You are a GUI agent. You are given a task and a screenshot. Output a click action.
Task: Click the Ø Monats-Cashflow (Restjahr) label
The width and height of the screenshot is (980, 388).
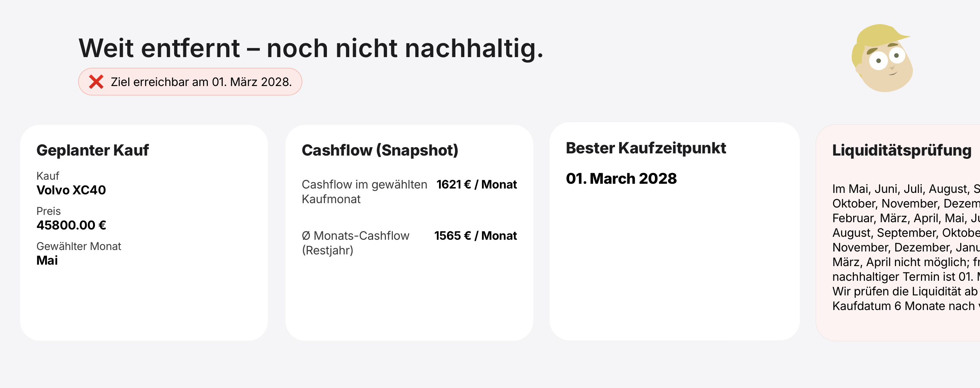355,243
